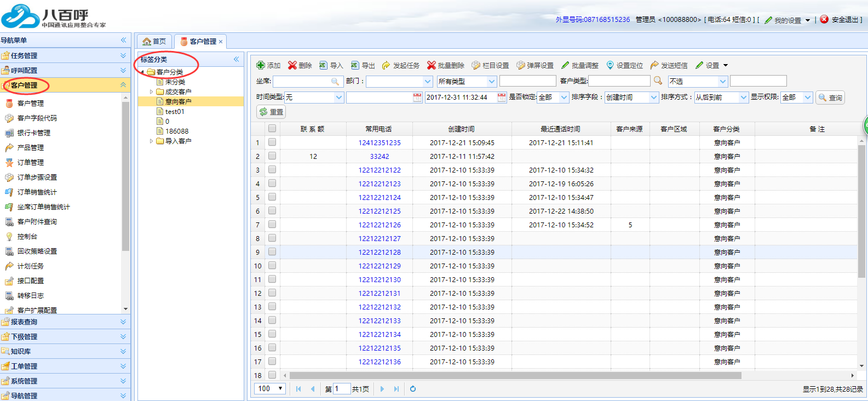Image resolution: width=868 pixels, height=401 pixels.
Task: Click the 发送短信 send SMS icon
Action: coord(654,65)
